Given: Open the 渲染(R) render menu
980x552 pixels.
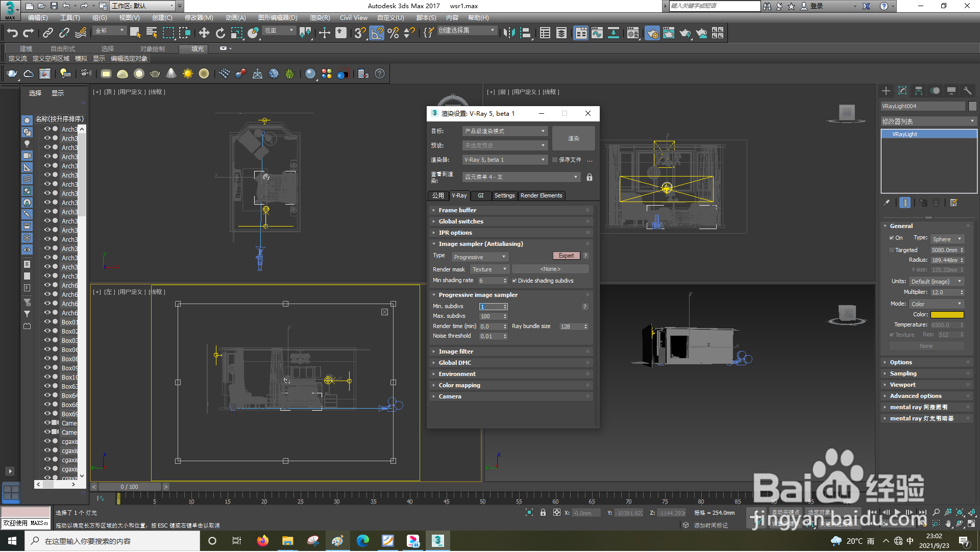Looking at the screenshot, I should pyautogui.click(x=320, y=18).
